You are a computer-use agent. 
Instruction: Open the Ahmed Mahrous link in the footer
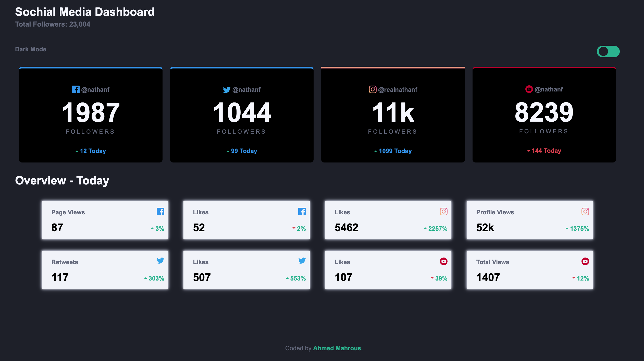pyautogui.click(x=337, y=348)
